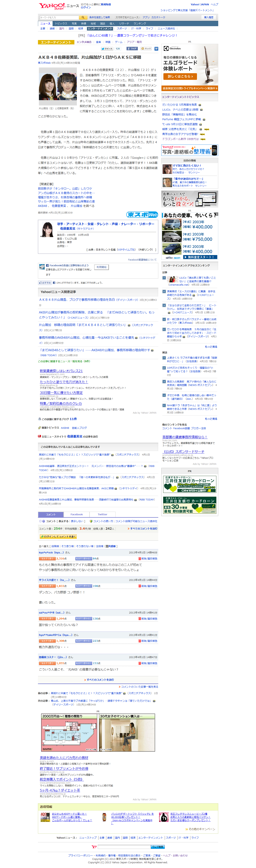Select the ランキング tab
256x868 pixels.
coord(140,24)
